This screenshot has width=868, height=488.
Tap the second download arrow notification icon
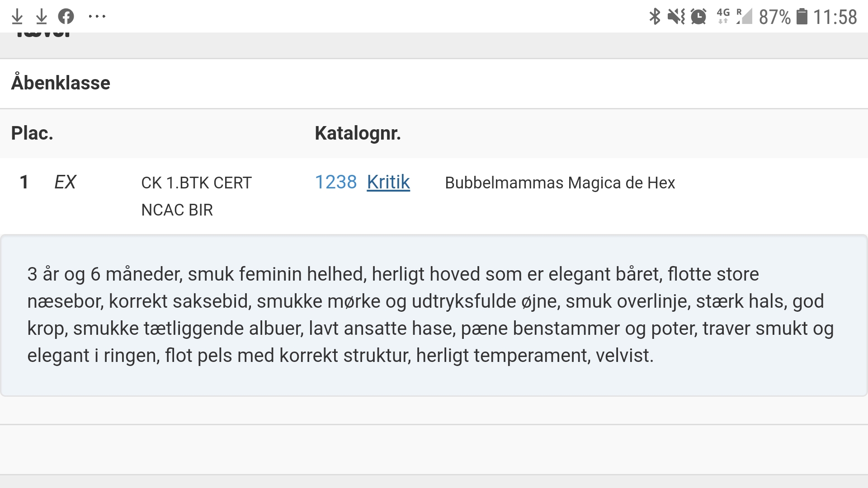[42, 17]
